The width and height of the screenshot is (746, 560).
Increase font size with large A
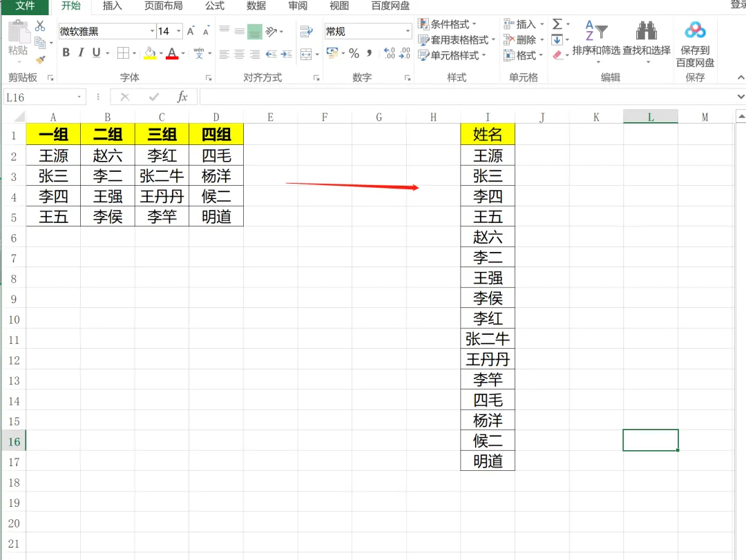click(x=191, y=31)
